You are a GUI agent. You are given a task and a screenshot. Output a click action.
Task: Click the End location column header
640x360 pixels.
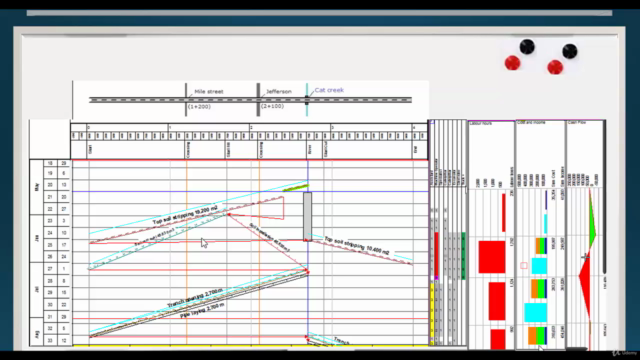coord(415,150)
